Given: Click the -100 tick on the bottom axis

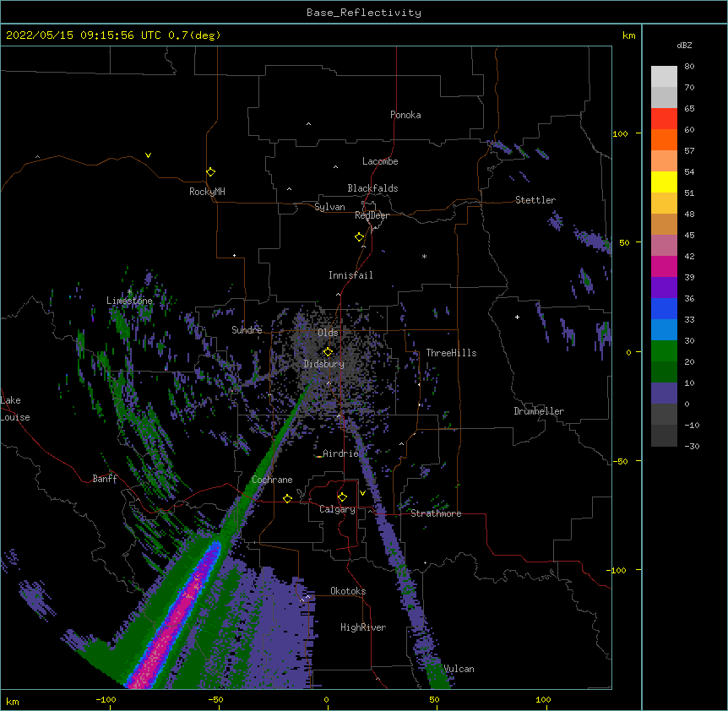Looking at the screenshot, I should point(106,699).
